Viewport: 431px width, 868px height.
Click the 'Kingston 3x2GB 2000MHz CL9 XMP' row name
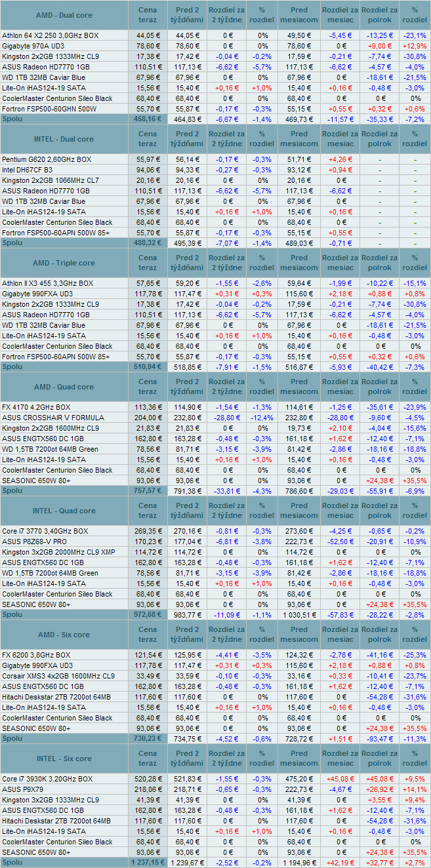(x=57, y=552)
